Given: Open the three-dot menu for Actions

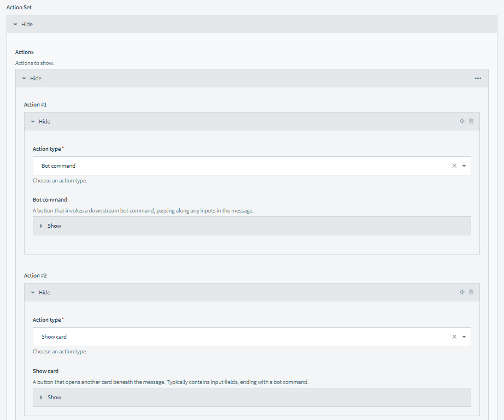Looking at the screenshot, I should click(x=478, y=79).
